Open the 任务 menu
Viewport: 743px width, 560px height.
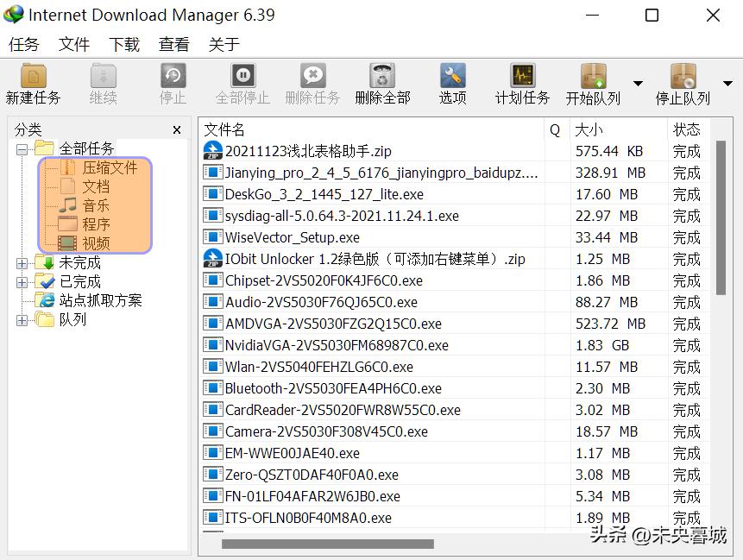click(x=23, y=44)
